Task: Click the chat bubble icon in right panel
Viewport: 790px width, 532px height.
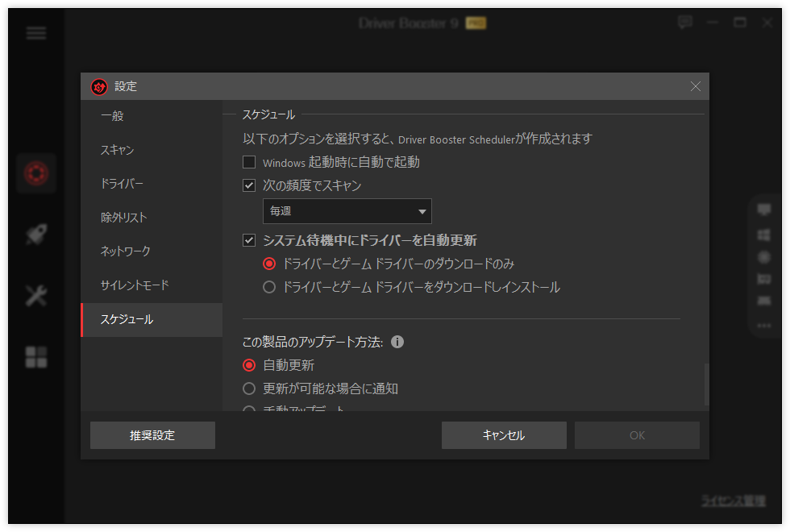Action: click(x=764, y=210)
